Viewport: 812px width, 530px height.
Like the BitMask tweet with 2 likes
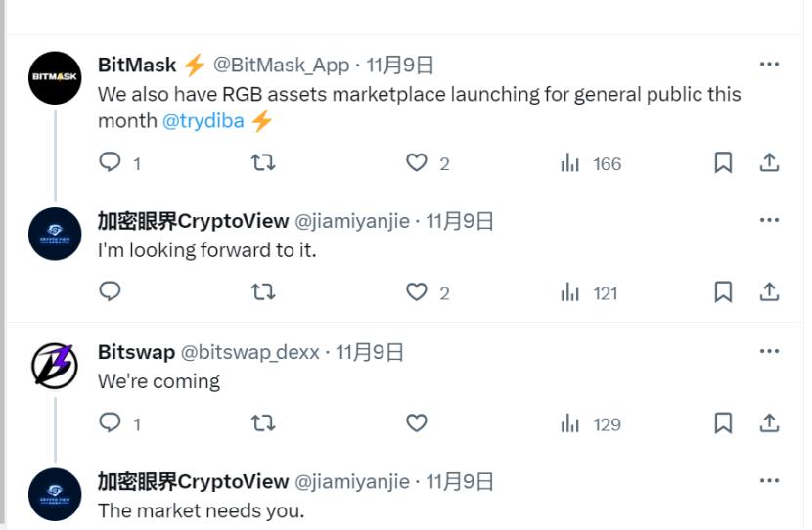tap(417, 163)
